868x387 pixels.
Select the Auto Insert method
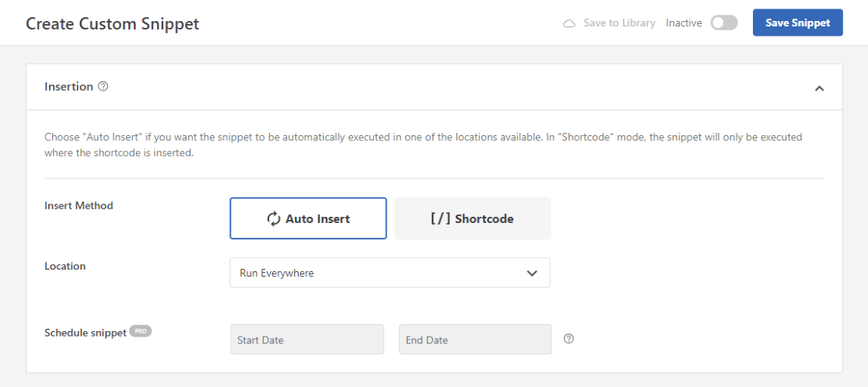click(308, 218)
